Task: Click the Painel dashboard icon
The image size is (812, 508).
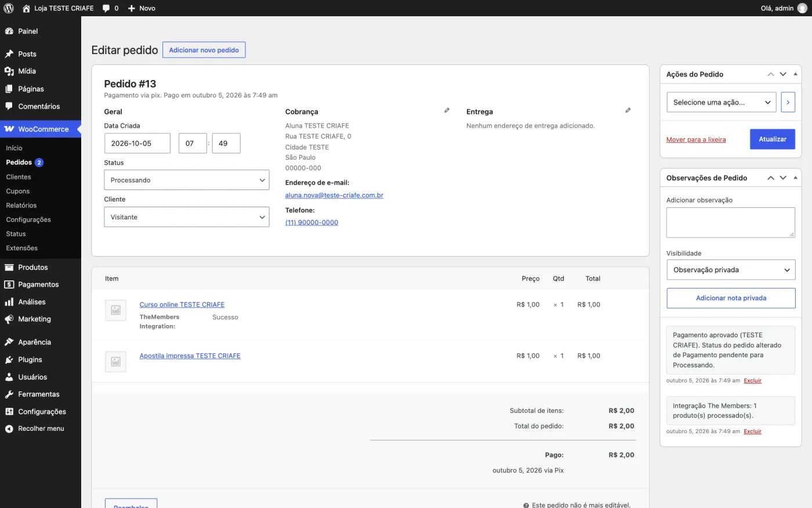Action: (x=9, y=31)
